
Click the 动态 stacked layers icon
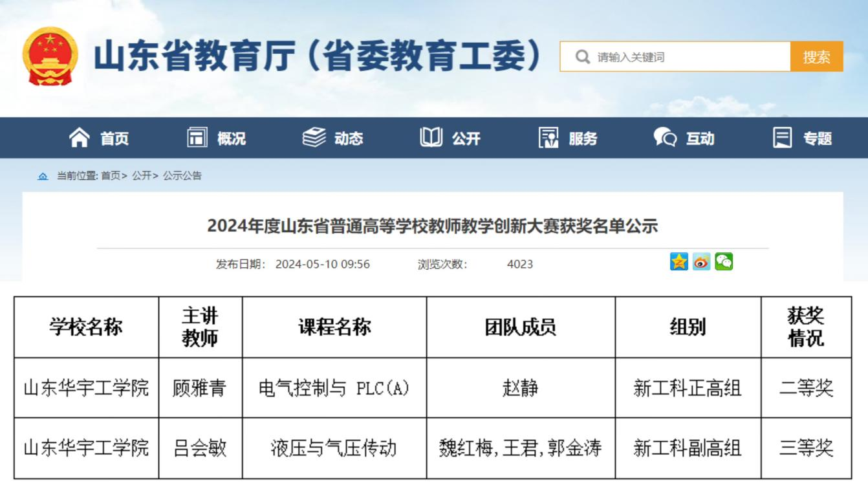pos(314,138)
